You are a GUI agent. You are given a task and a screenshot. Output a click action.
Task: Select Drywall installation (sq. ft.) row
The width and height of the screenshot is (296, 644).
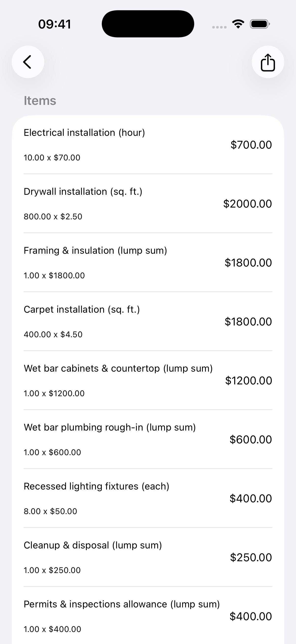tap(148, 204)
